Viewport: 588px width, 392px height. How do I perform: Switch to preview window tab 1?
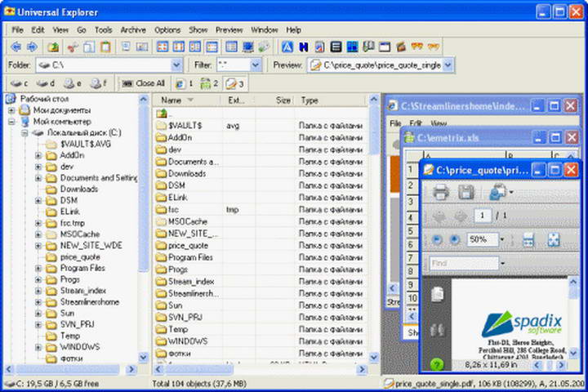coord(185,83)
